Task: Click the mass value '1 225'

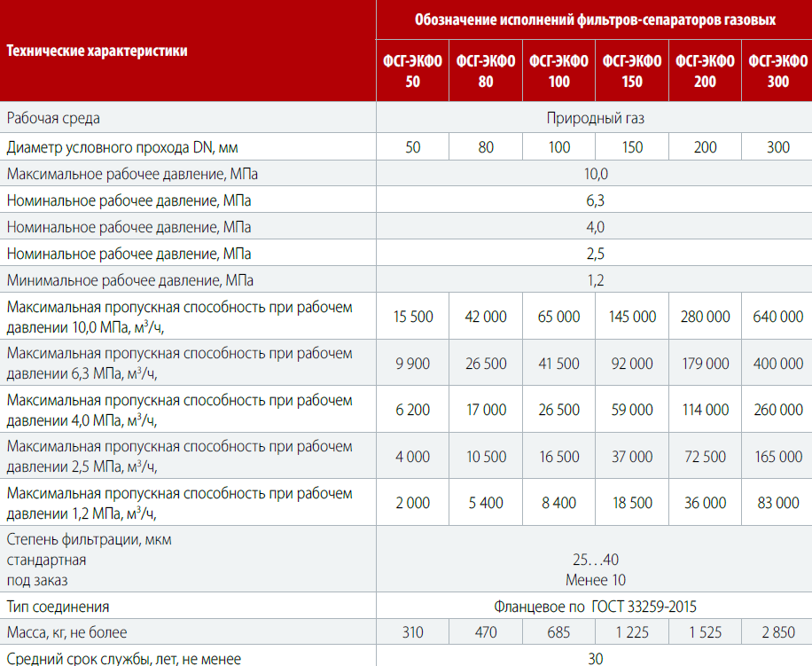Action: click(632, 632)
